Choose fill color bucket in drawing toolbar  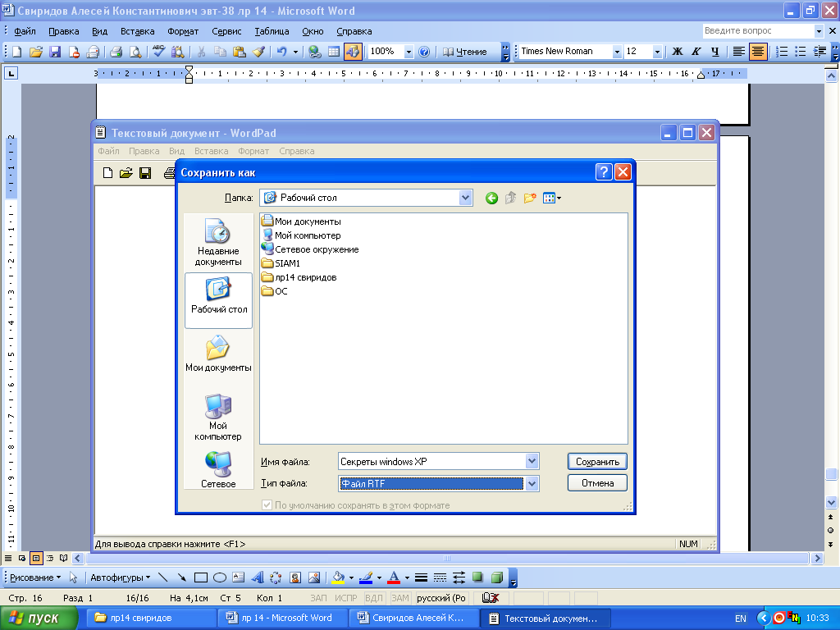coord(338,577)
